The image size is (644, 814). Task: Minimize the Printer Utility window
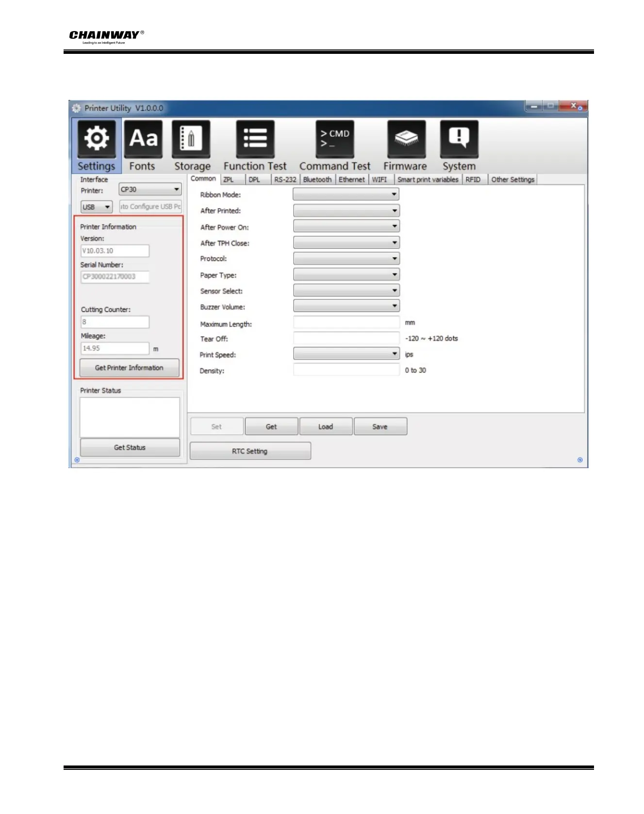pos(534,106)
